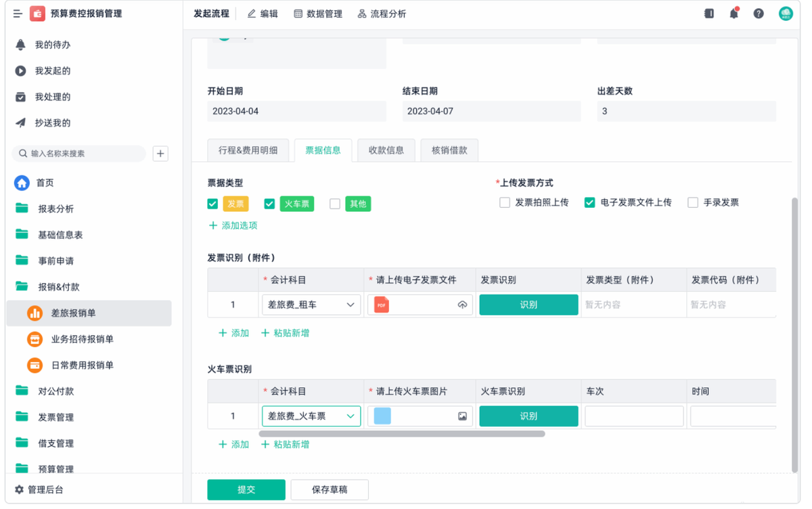Click the 数据管理 table icon

[298, 14]
